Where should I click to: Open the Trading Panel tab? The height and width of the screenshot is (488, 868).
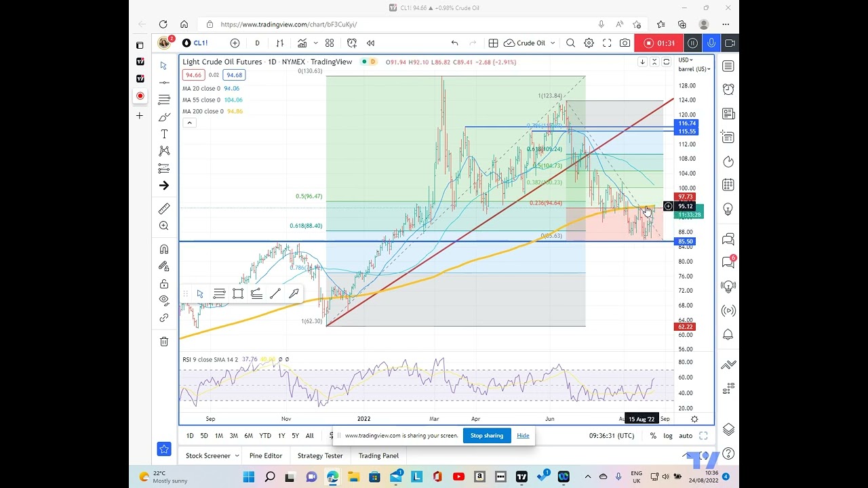point(378,455)
